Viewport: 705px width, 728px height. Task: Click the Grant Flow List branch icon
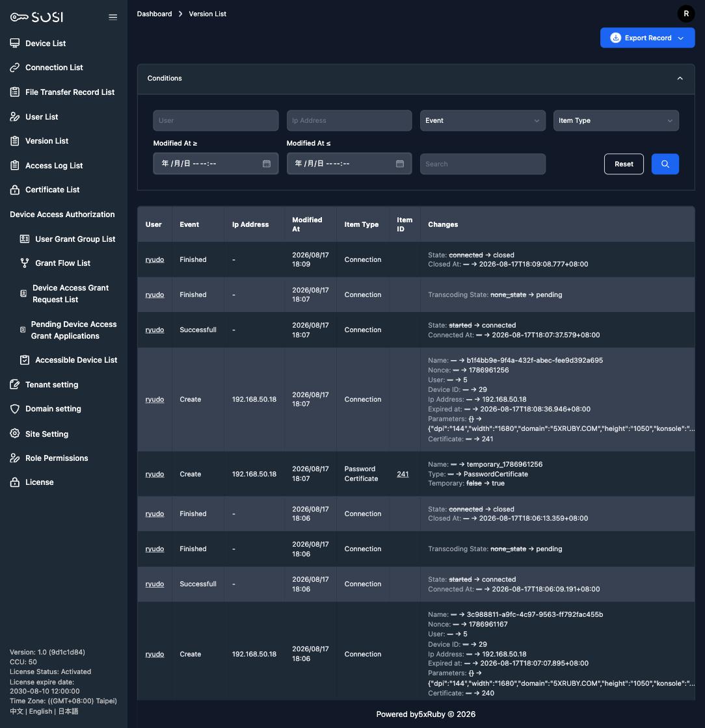pos(25,263)
